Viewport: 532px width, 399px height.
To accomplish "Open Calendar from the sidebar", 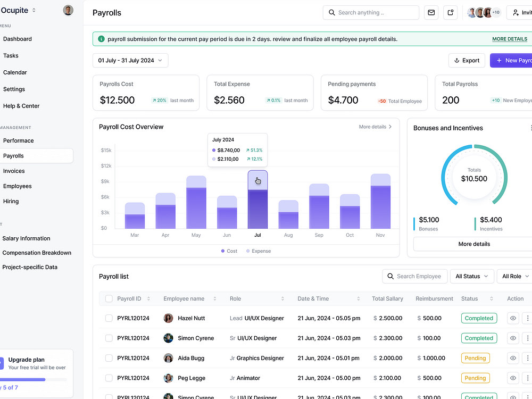I will [x=15, y=72].
